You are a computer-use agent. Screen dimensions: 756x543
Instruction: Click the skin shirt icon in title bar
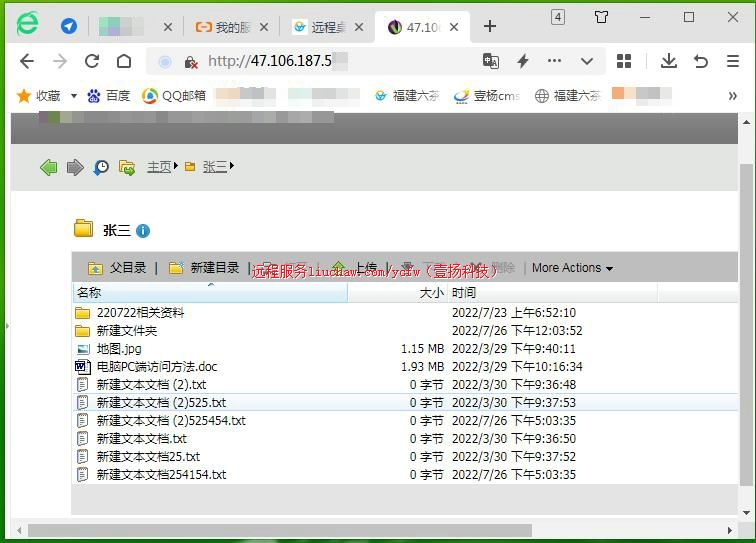[x=601, y=17]
